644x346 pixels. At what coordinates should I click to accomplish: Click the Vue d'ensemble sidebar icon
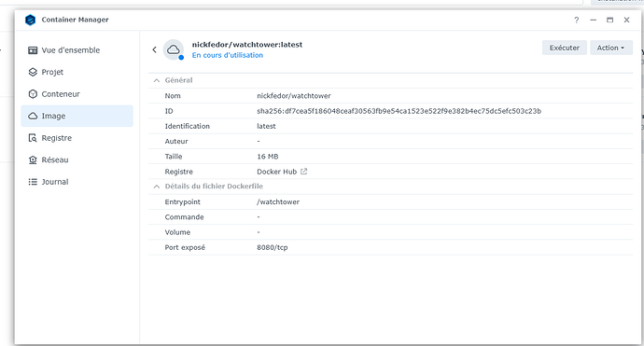[x=33, y=50]
